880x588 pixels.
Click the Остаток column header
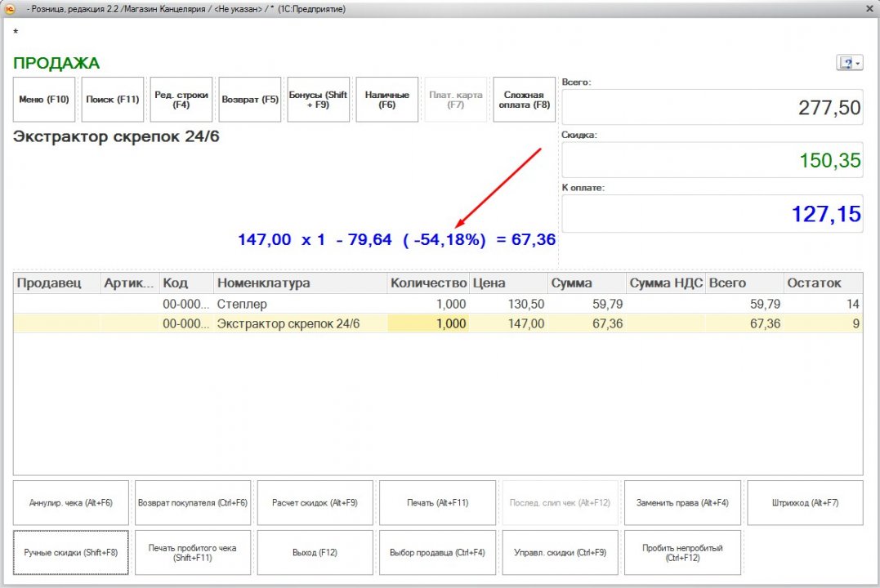coord(824,283)
